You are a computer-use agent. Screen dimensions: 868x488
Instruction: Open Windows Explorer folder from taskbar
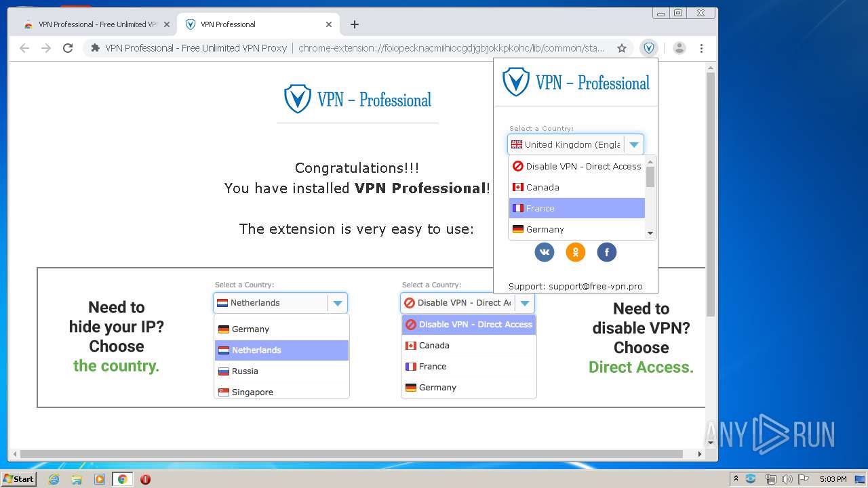pos(77,479)
